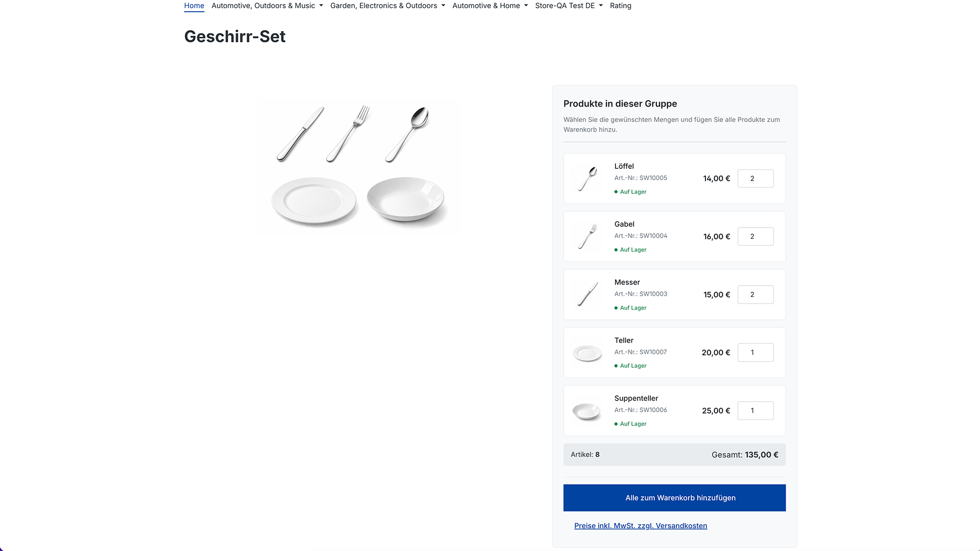Image resolution: width=980 pixels, height=551 pixels.
Task: Click the Suppenteller quantity input
Action: click(755, 411)
